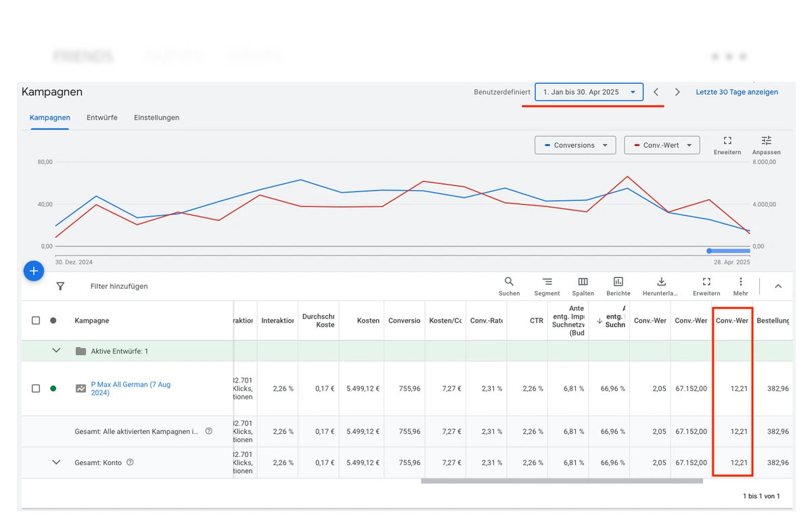Go to the previous date range
Screen dimensions: 812x524
[656, 92]
